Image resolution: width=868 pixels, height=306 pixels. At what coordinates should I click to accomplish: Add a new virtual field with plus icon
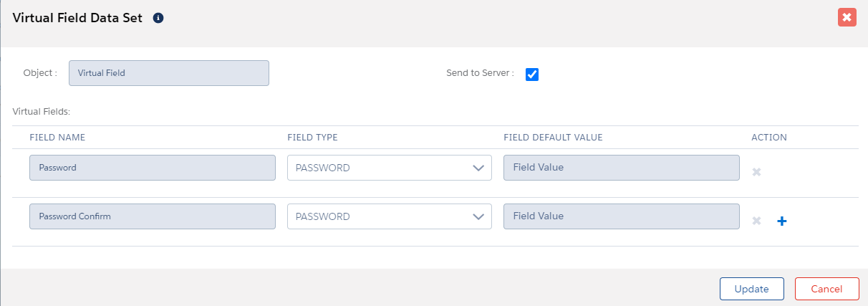[782, 221]
